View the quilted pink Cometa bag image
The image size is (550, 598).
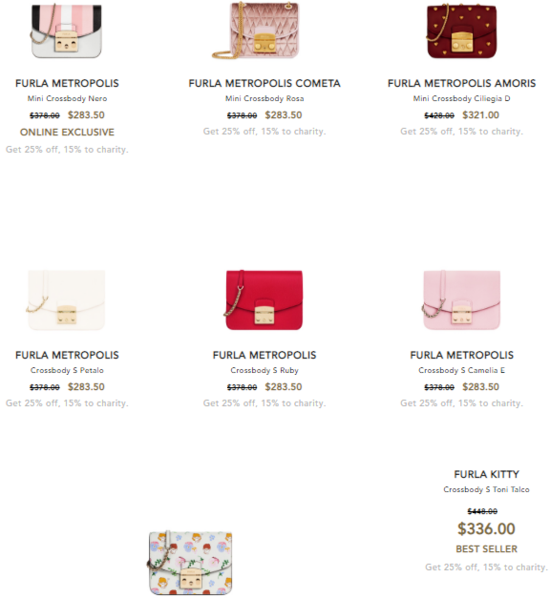(256, 30)
